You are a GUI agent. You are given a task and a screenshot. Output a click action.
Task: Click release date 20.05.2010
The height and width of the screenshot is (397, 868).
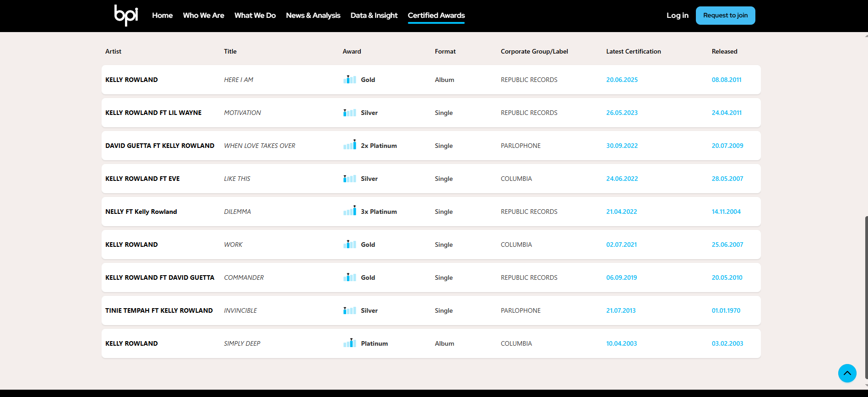click(727, 277)
